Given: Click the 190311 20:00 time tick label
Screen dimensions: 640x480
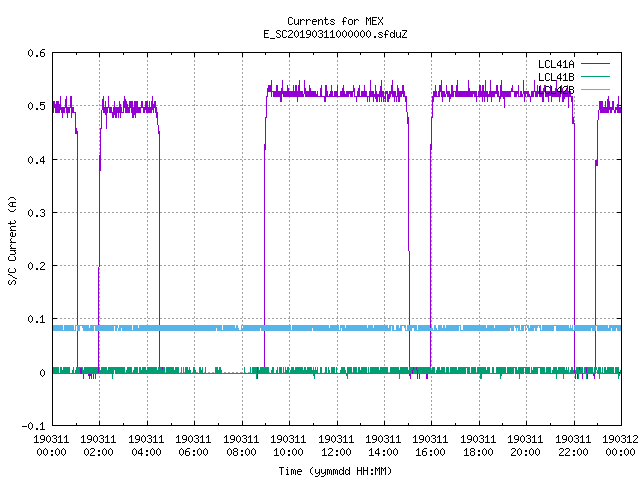Looking at the screenshot, I should click(525, 446).
